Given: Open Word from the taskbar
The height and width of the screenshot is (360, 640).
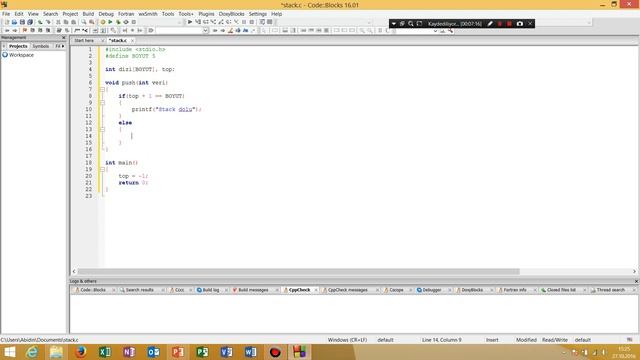Looking at the screenshot, I should [x=251, y=352].
